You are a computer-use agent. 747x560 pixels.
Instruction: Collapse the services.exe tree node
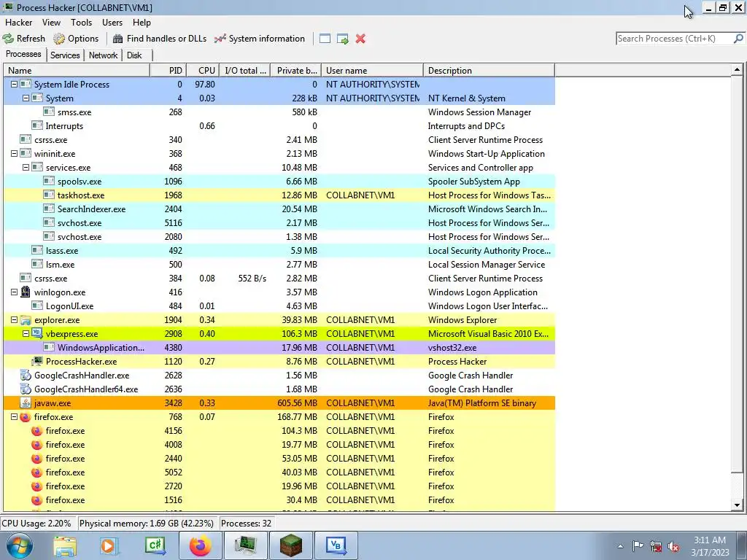click(x=26, y=167)
